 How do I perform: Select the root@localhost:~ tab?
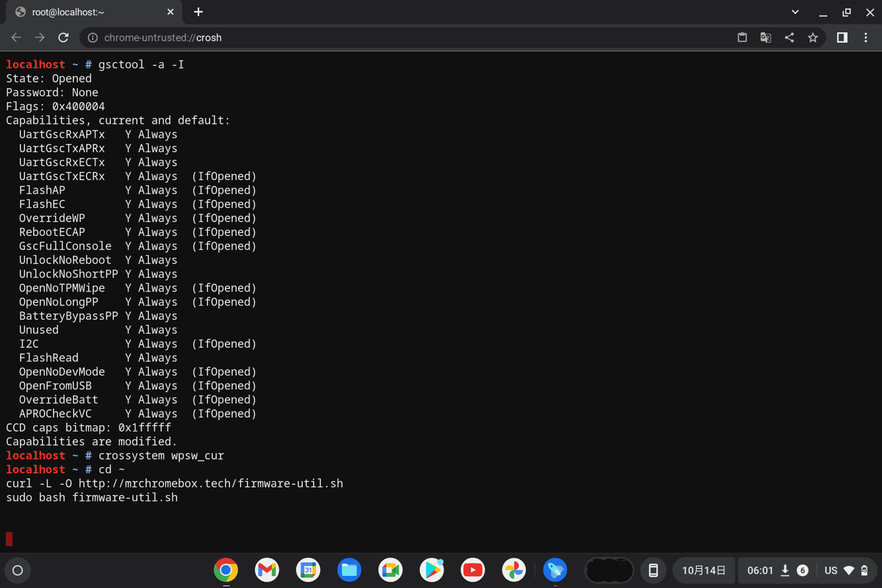pos(86,12)
